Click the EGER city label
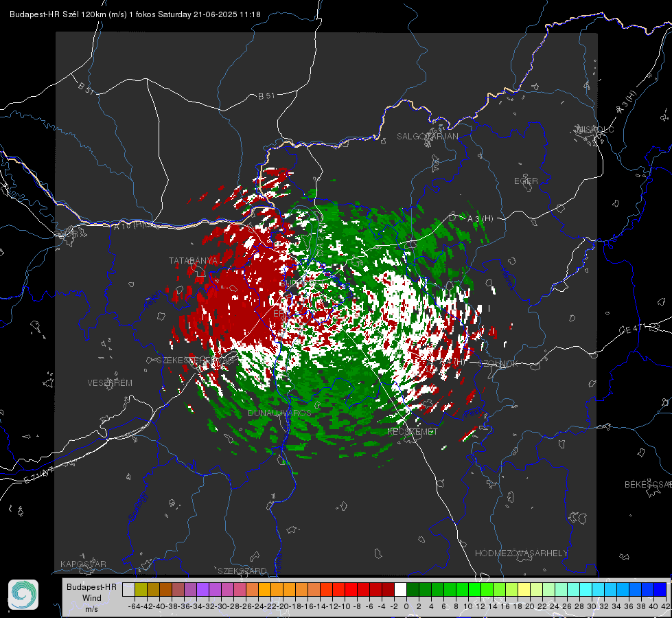Viewport: 672px width, 618px height. [x=526, y=181]
